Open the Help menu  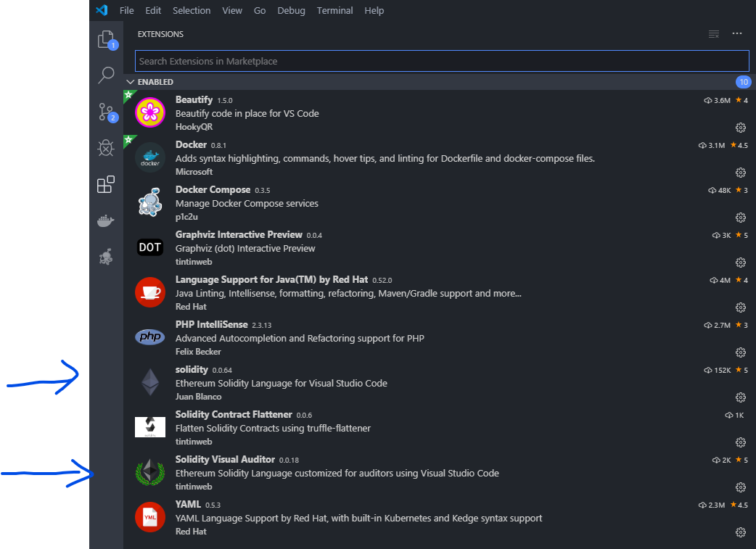click(x=374, y=10)
